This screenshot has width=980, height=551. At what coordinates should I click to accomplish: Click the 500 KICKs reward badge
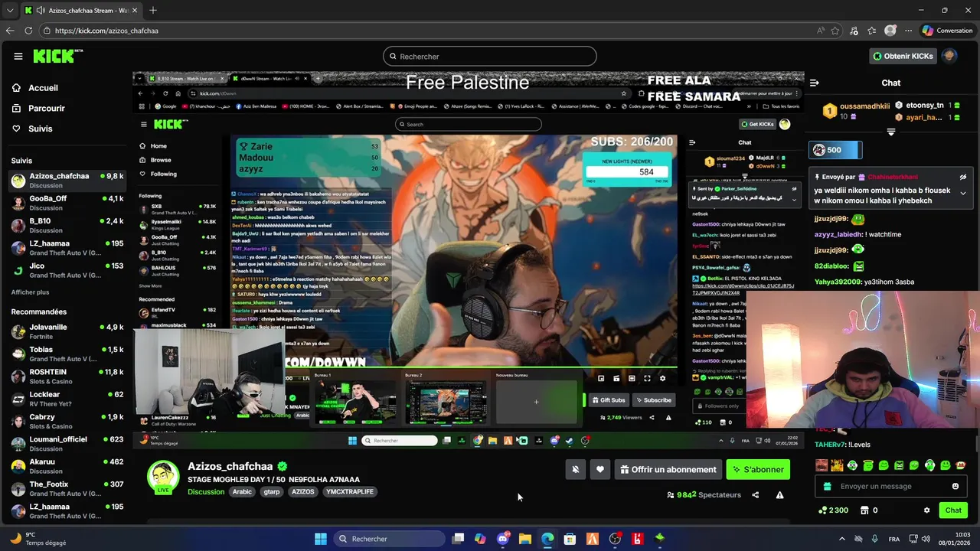tap(836, 150)
